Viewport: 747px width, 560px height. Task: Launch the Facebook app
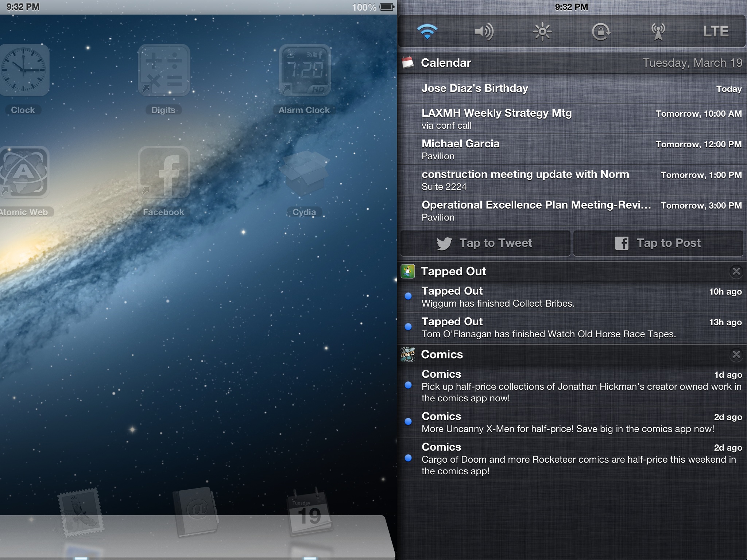coord(164,172)
